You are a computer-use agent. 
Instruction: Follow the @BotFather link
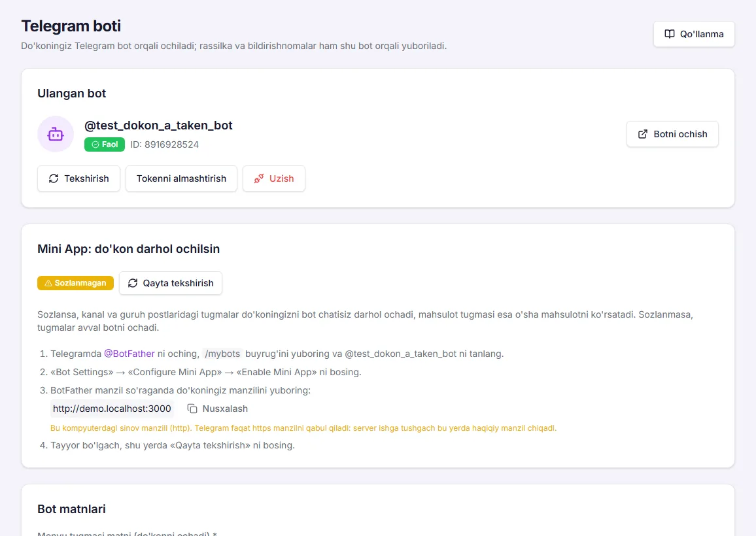[129, 354]
